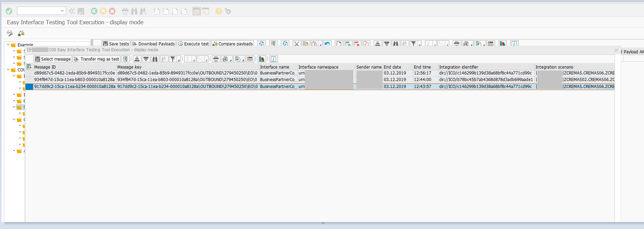Select row selector for message d89d67c5
644x229 pixels.
pos(29,73)
